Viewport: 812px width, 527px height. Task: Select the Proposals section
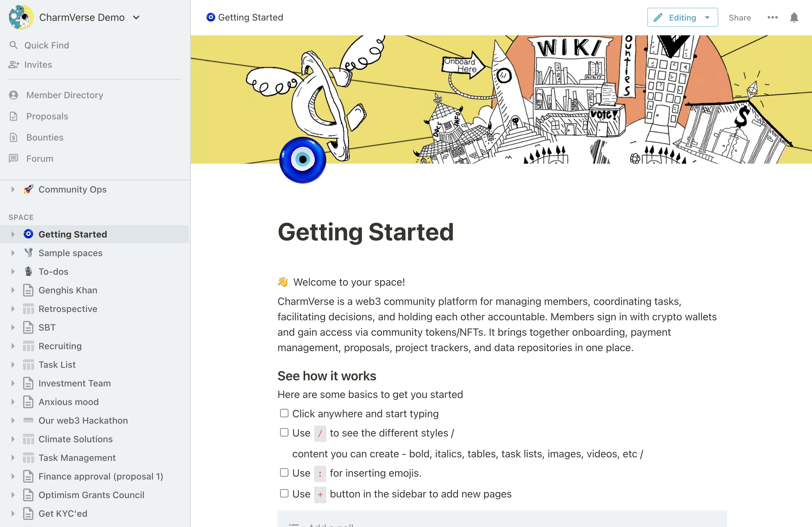click(x=47, y=116)
